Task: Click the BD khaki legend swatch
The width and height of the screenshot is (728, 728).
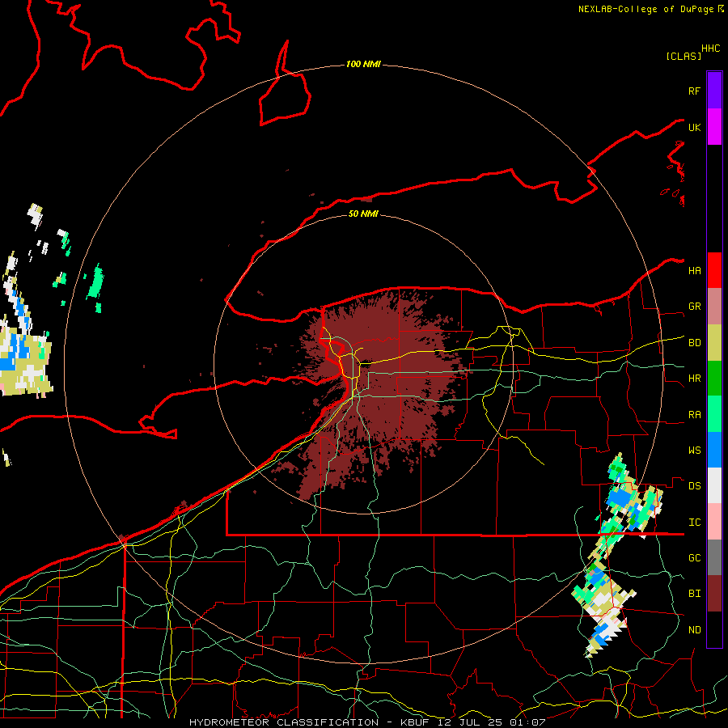Action: tap(714, 343)
